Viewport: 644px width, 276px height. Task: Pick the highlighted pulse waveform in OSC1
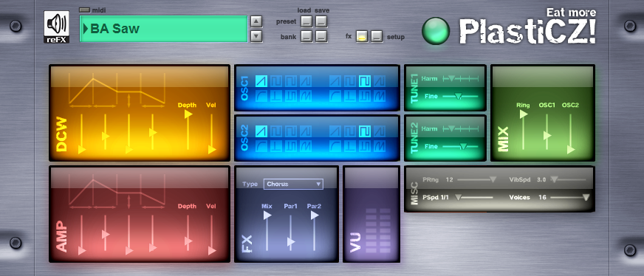365,81
